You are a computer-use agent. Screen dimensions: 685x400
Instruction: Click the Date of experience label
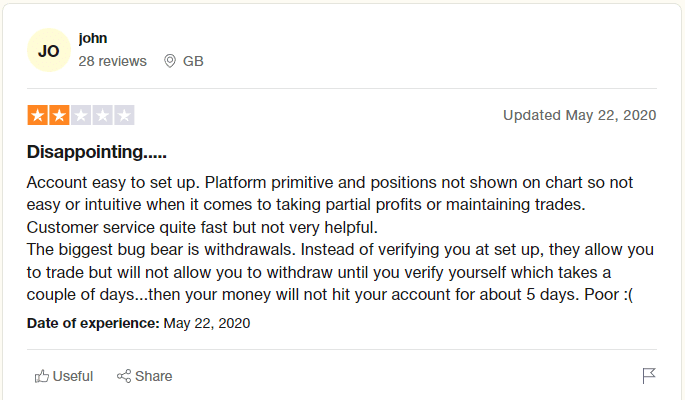(93, 323)
